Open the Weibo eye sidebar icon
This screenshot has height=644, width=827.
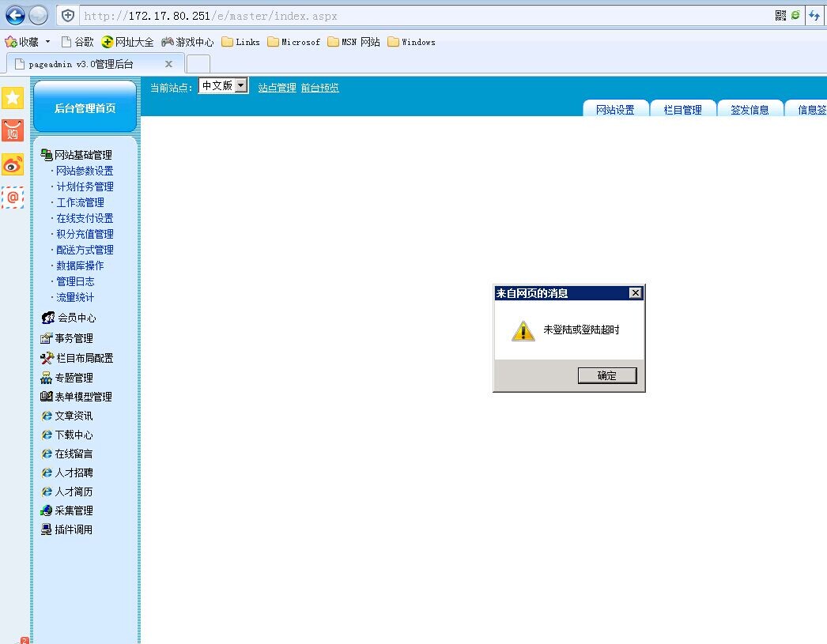(x=13, y=164)
